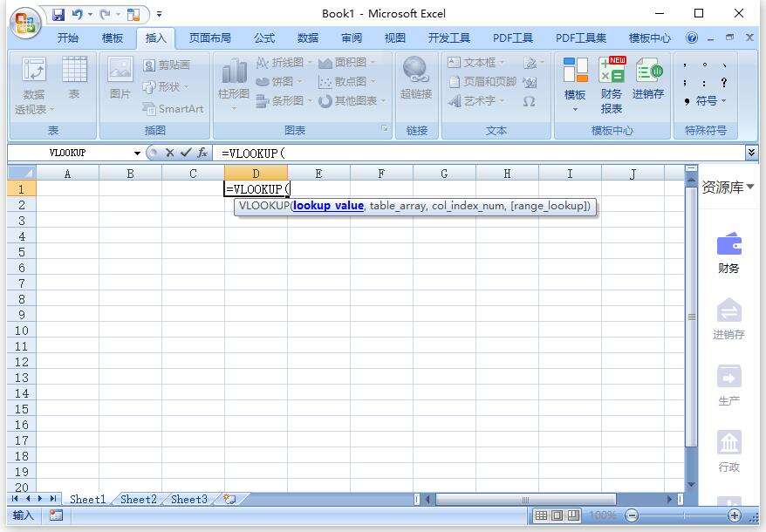The image size is (766, 532).
Task: Expand the formula bar
Action: 752,153
